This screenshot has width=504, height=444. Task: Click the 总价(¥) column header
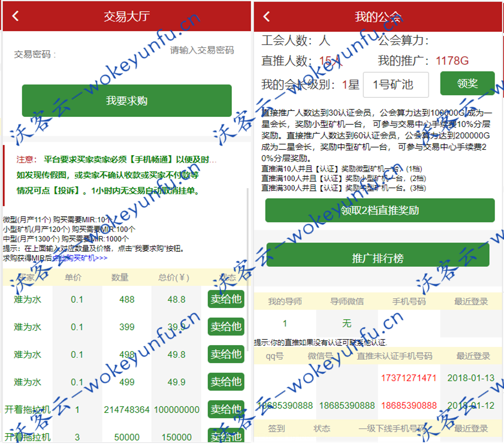(174, 277)
